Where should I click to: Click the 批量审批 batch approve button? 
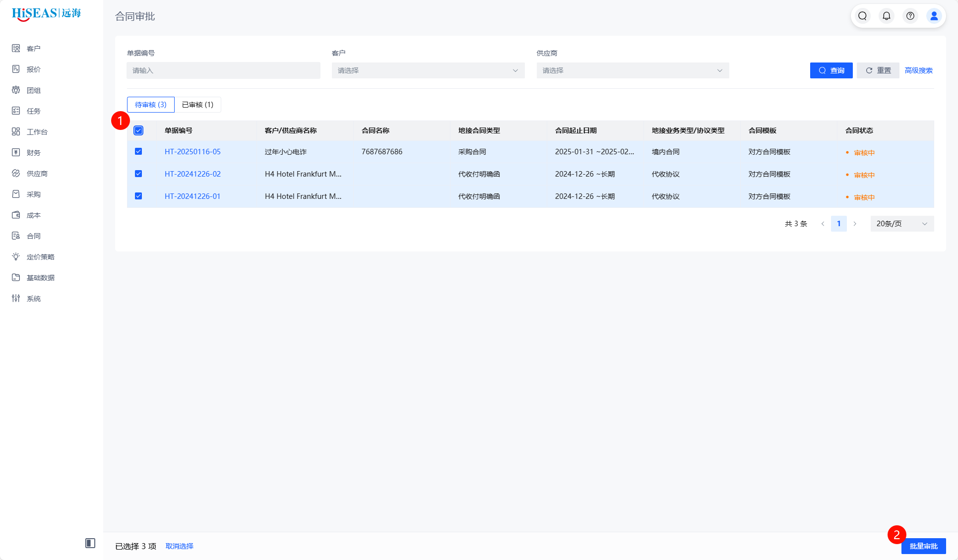pos(924,546)
